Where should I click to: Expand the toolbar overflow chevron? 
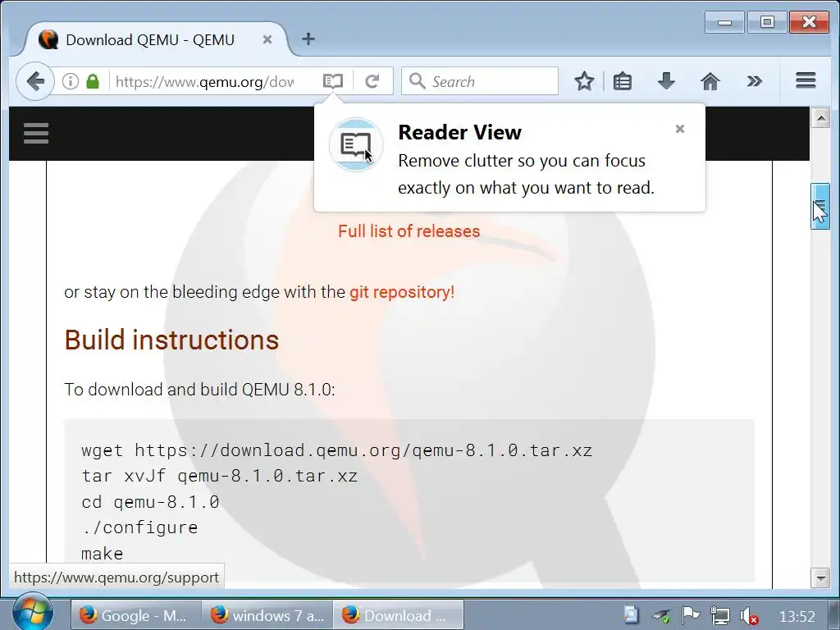[x=754, y=81]
